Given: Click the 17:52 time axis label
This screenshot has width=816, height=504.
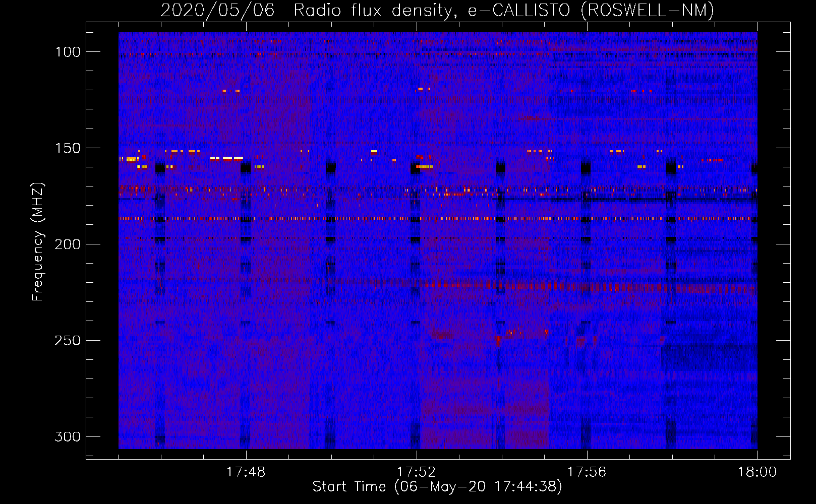Looking at the screenshot, I should [416, 472].
